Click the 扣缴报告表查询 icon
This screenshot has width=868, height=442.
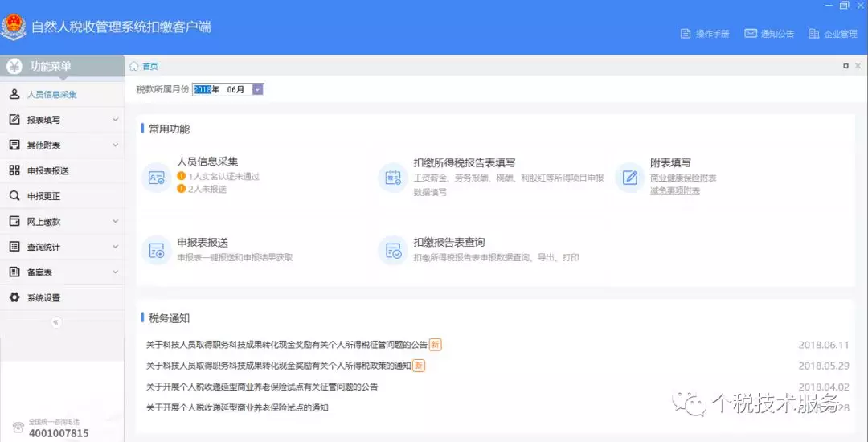coord(393,251)
